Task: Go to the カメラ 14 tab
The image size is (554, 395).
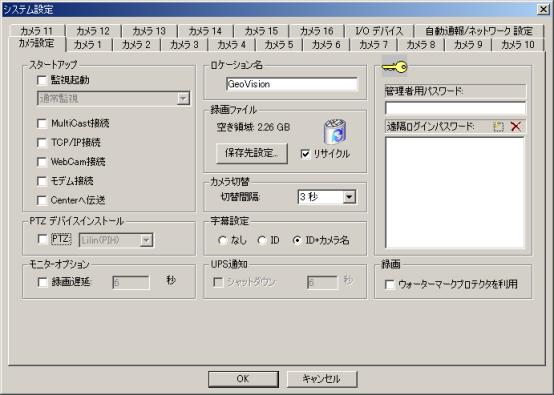Action: click(205, 31)
